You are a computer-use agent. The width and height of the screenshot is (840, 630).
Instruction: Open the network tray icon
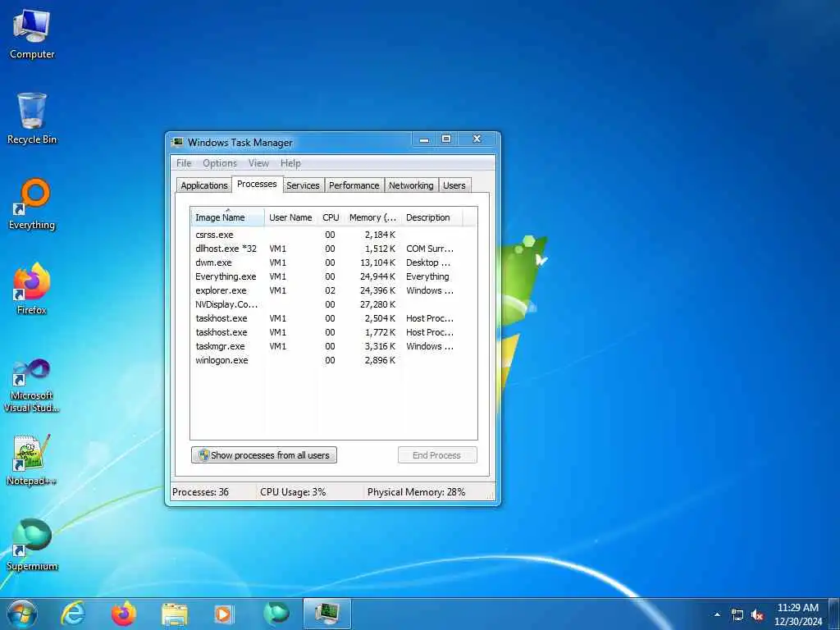737,615
